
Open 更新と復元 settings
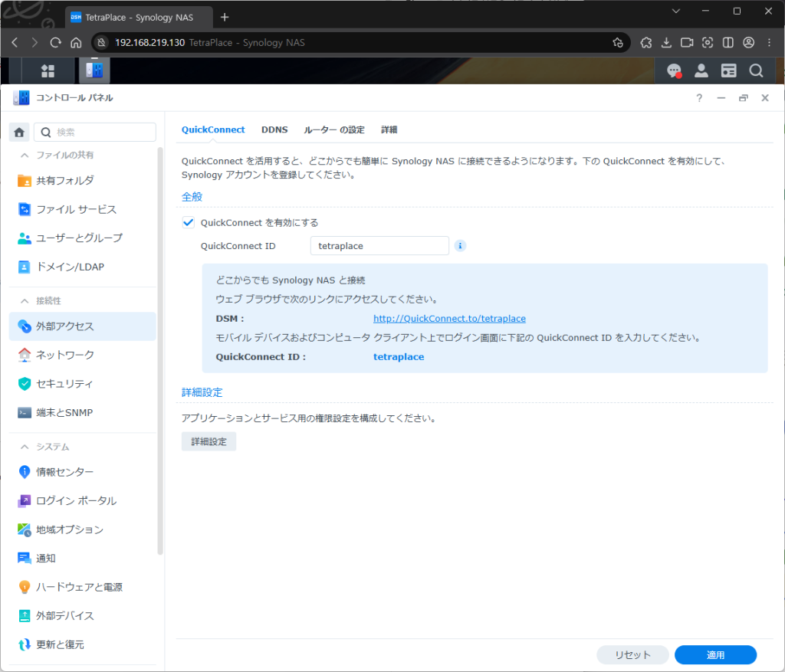83,644
